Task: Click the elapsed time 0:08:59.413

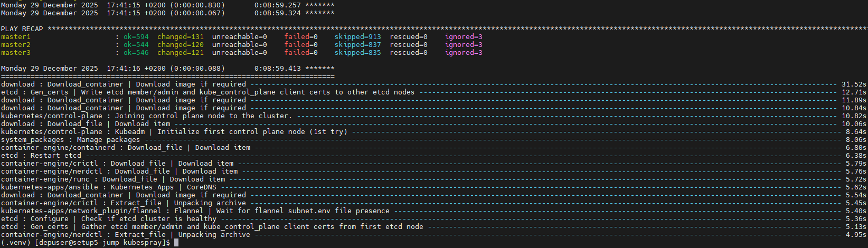Action: click(278, 69)
